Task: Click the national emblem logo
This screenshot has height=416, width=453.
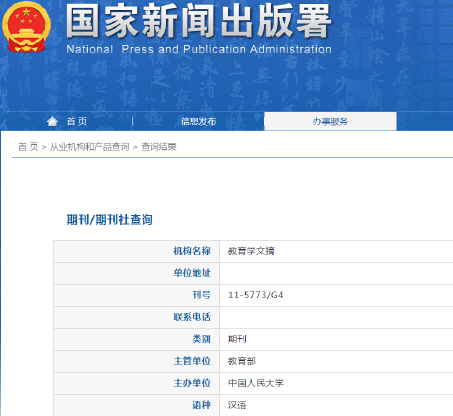Action: click(26, 27)
